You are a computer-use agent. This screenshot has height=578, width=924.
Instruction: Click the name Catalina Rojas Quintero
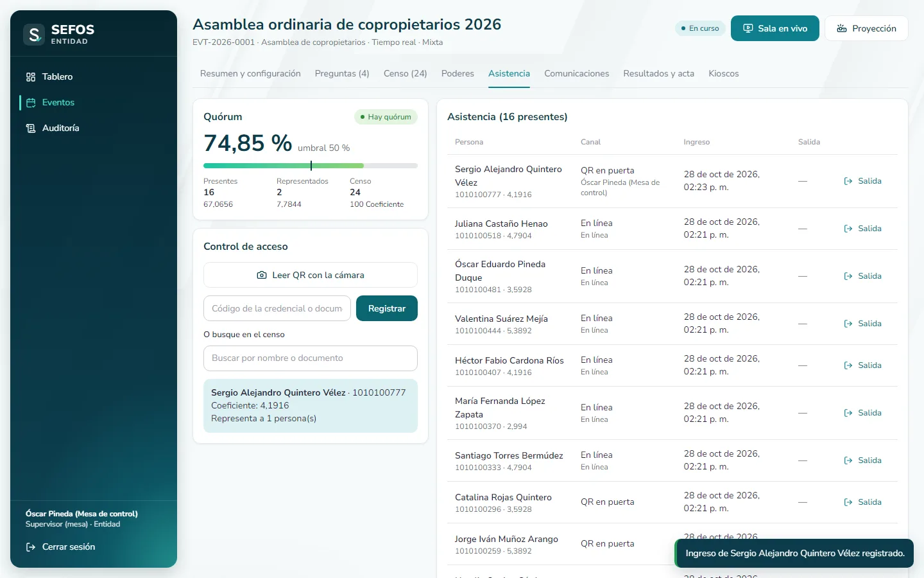point(503,497)
